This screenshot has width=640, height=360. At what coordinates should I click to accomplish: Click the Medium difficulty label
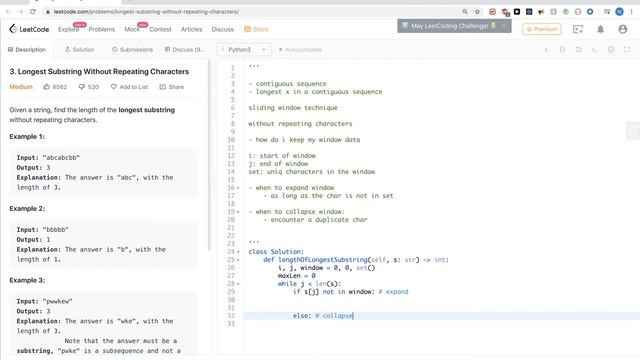tap(21, 87)
